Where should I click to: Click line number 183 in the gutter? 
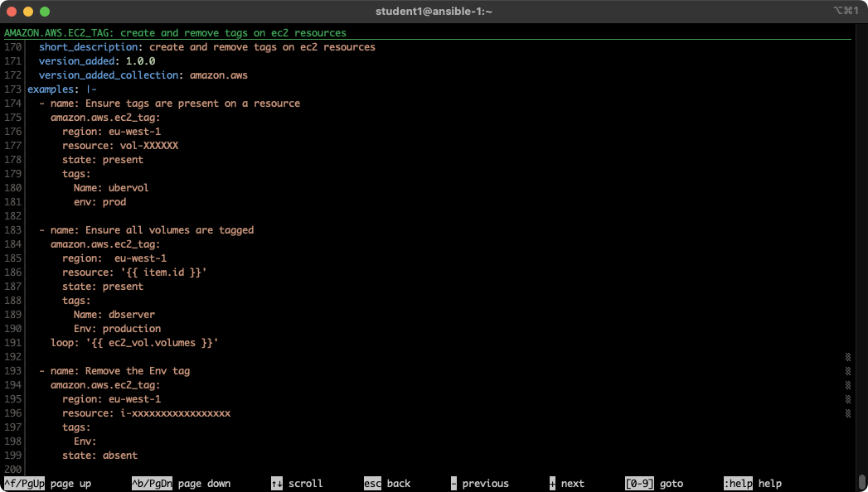click(x=12, y=229)
